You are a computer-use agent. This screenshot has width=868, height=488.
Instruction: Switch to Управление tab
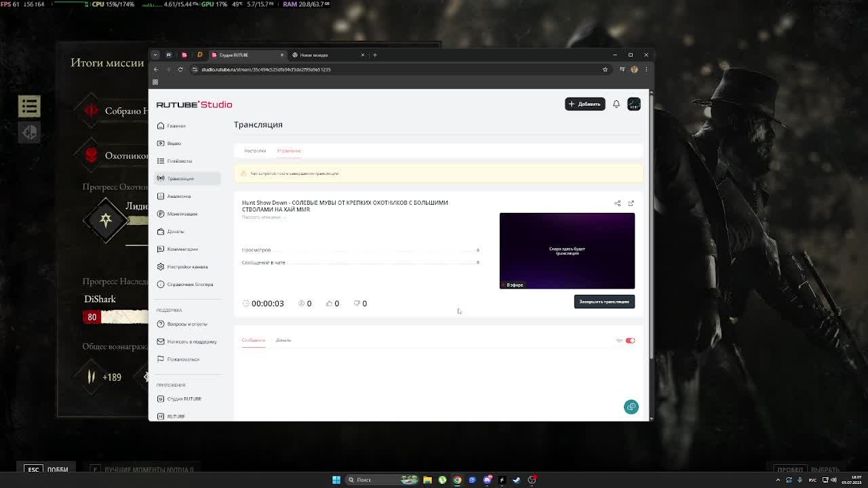(289, 150)
